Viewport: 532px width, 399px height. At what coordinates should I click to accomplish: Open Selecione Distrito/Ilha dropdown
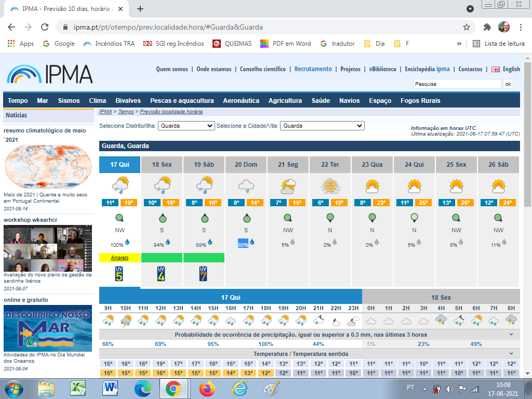(187, 126)
